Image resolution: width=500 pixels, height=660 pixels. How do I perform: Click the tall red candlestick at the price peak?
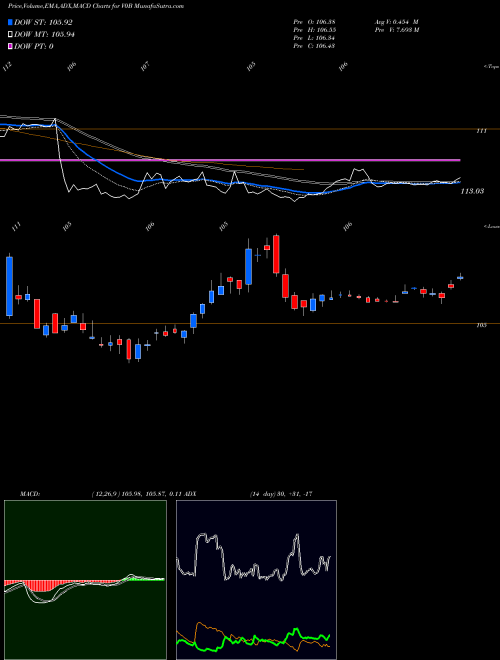point(276,254)
